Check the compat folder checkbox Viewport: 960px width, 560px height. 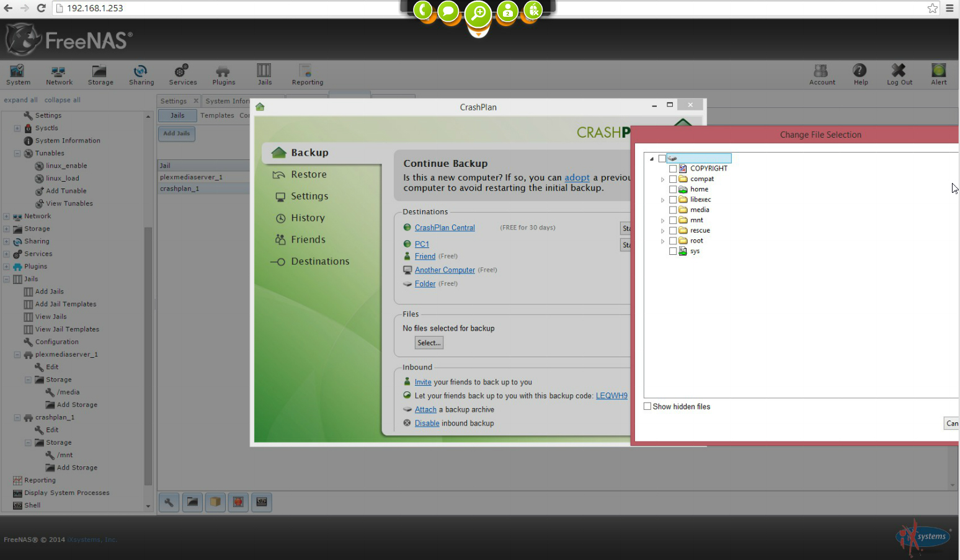[x=673, y=179]
